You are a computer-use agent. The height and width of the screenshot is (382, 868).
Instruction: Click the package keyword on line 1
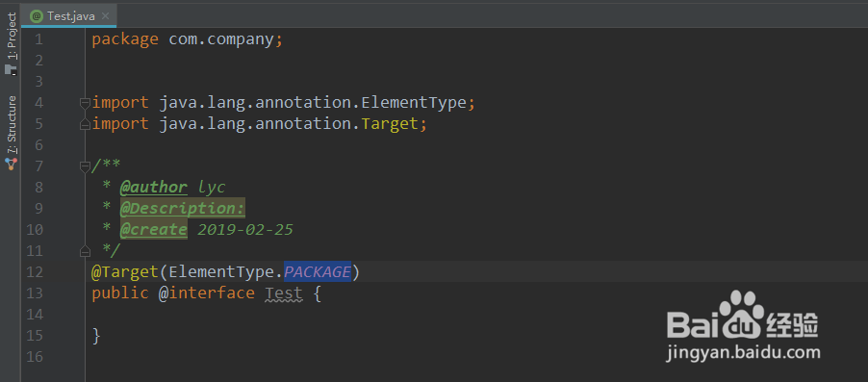[x=125, y=39]
